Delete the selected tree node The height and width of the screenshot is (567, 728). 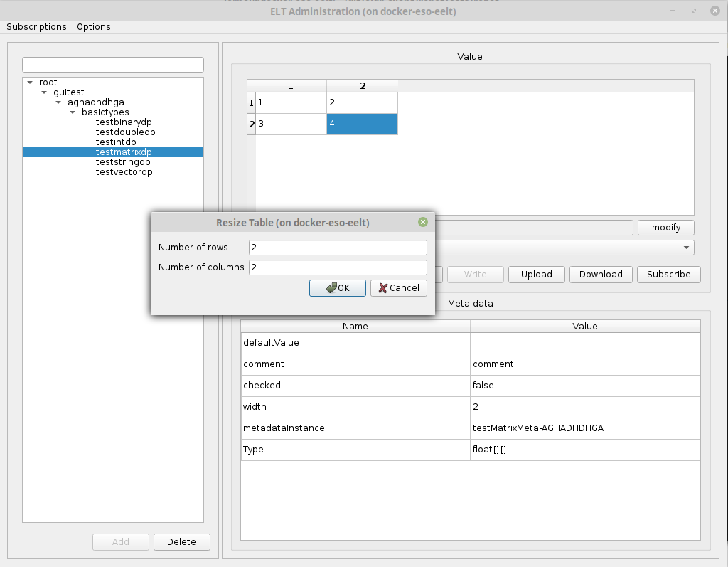[181, 542]
